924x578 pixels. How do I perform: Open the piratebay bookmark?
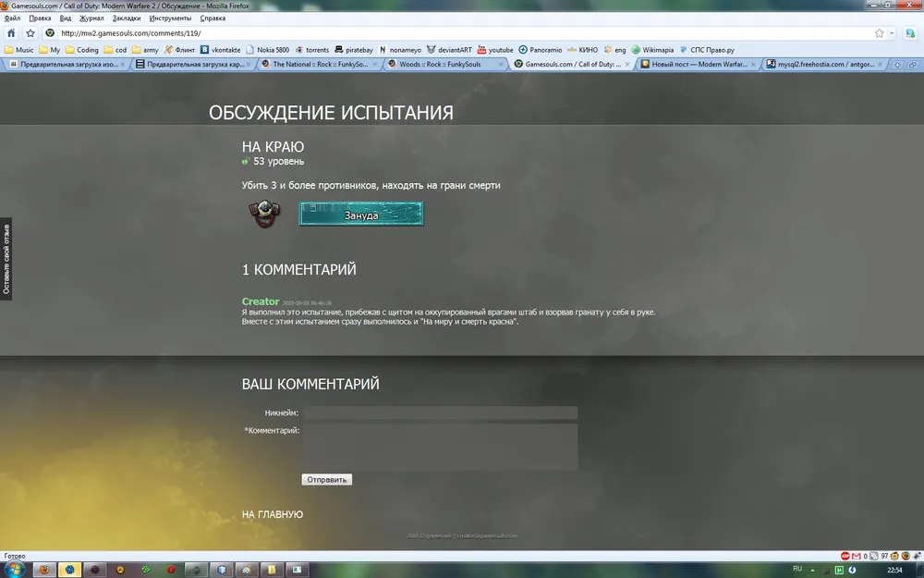click(354, 50)
